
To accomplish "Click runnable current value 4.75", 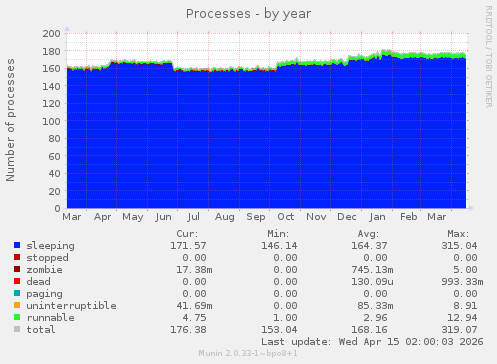I will pyautogui.click(x=194, y=318).
